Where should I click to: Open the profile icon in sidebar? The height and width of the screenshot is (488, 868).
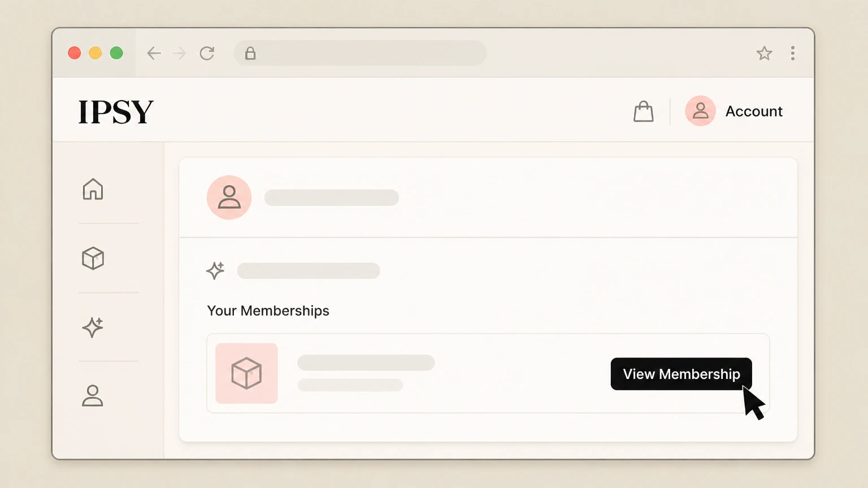point(93,396)
